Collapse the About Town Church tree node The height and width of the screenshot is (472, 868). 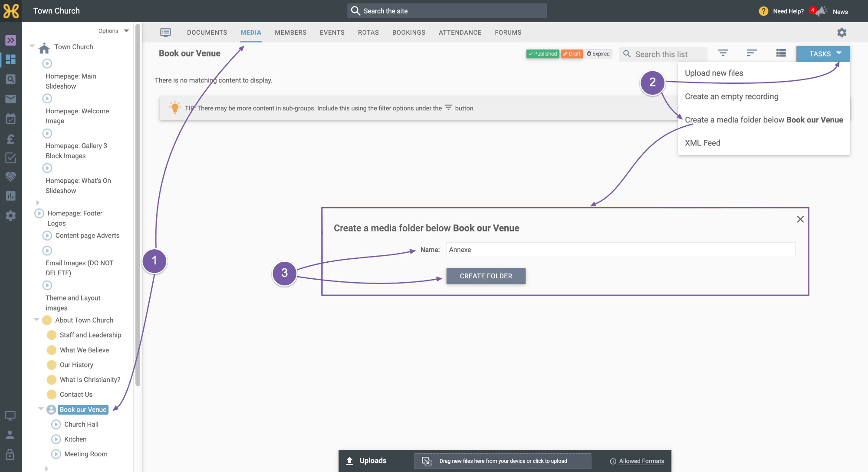36,320
